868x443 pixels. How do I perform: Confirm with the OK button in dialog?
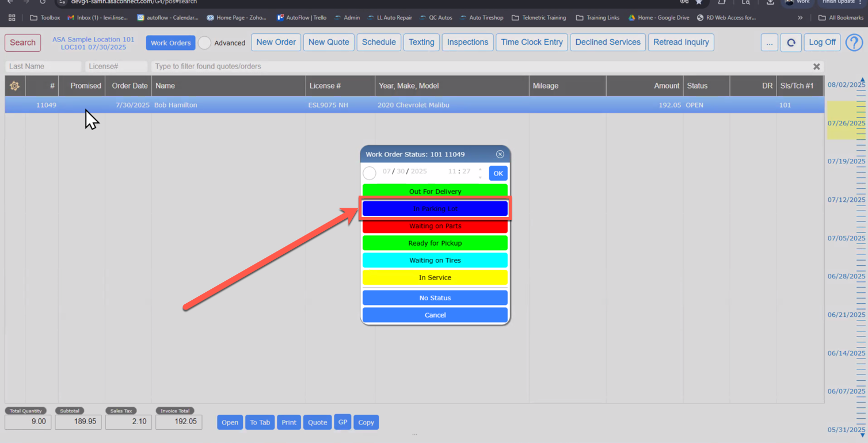tap(498, 173)
